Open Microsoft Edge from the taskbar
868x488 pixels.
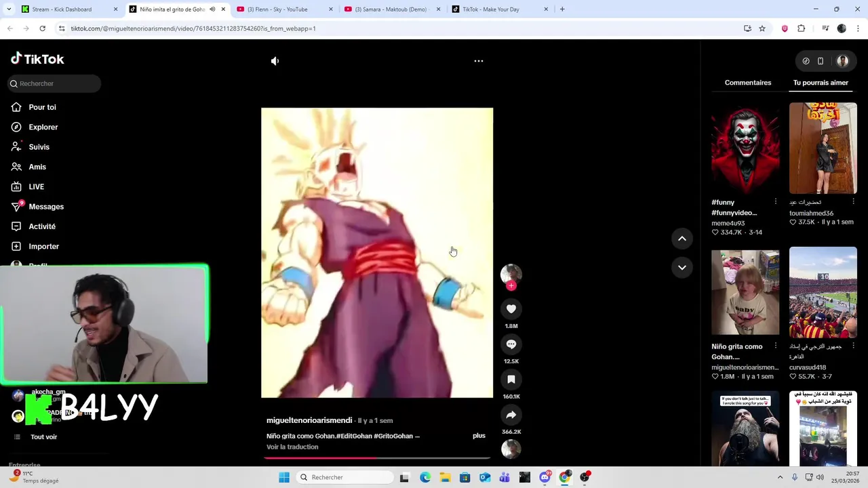pos(425,477)
